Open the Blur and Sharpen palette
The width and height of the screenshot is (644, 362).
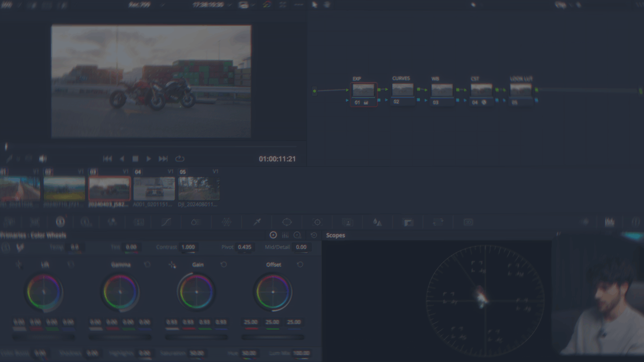(x=377, y=222)
